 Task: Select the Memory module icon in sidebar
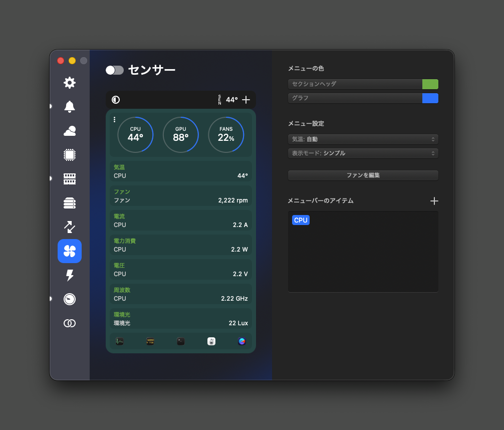pos(70,179)
